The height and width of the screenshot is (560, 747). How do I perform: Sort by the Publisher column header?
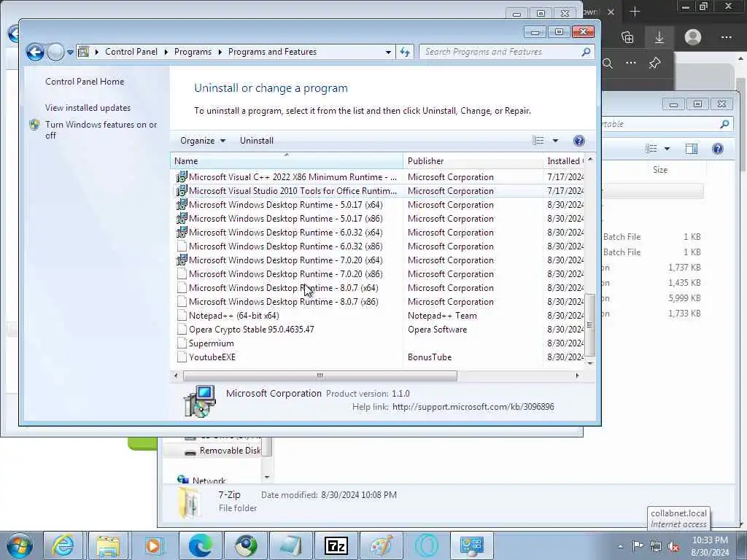(x=473, y=161)
